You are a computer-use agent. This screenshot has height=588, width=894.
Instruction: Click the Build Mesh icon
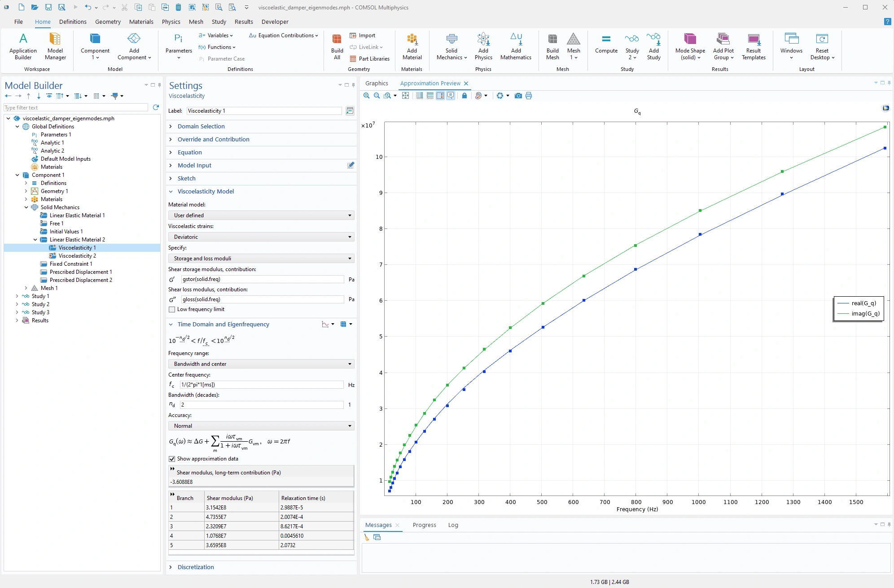(552, 39)
